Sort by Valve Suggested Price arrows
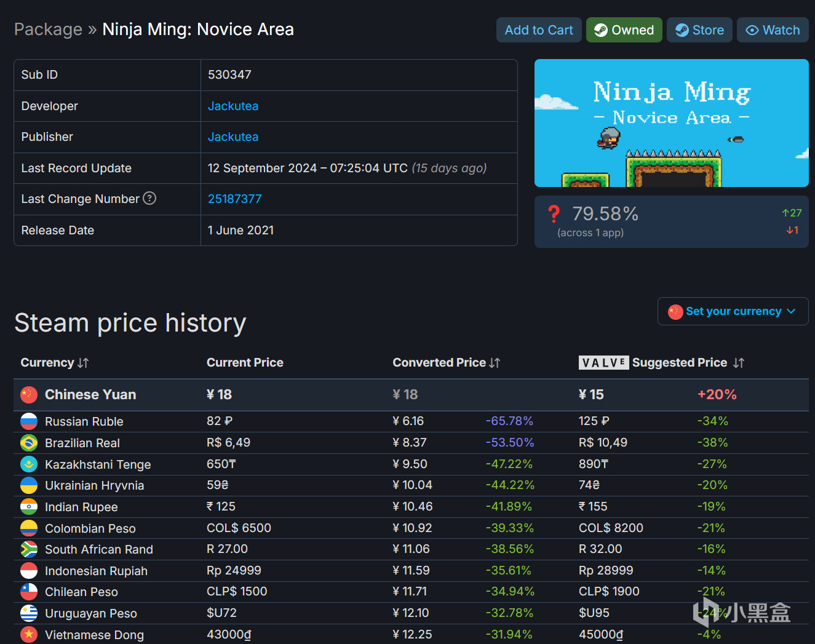This screenshot has width=815, height=644. click(x=739, y=363)
